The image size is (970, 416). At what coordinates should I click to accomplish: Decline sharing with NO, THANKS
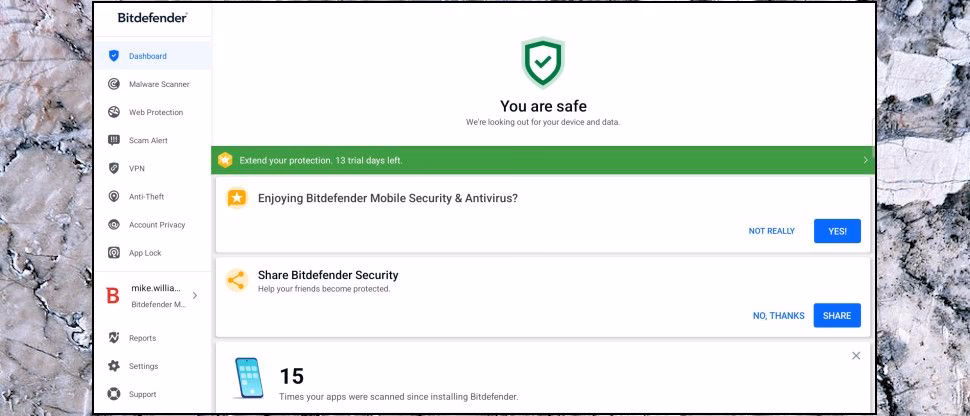[778, 316]
